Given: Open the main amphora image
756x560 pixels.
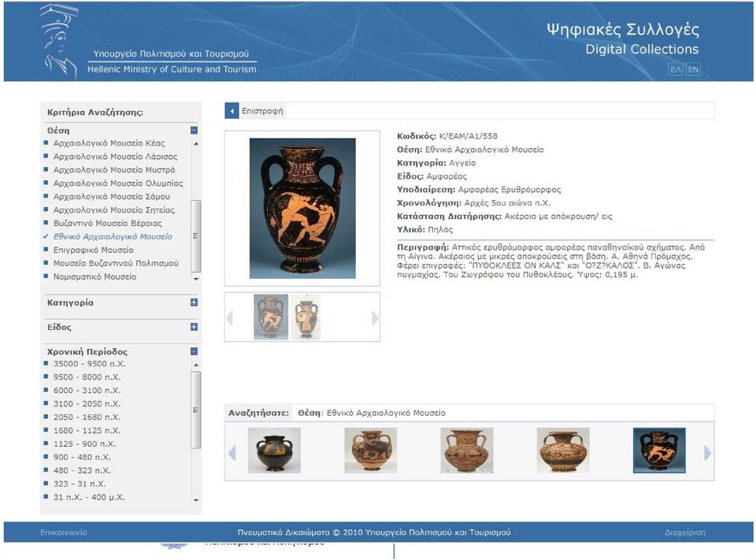Looking at the screenshot, I should [302, 209].
